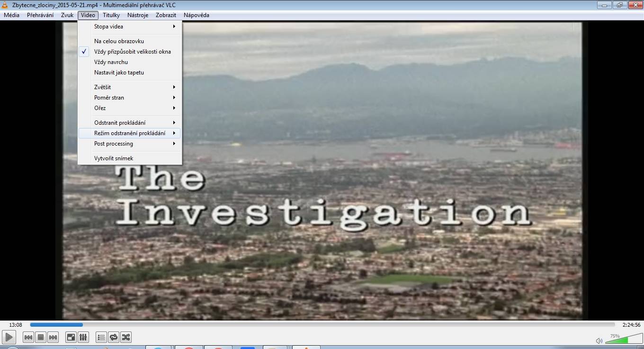This screenshot has height=349, width=644.
Task: Toggle fullscreen video button in controls
Action: [x=71, y=337]
